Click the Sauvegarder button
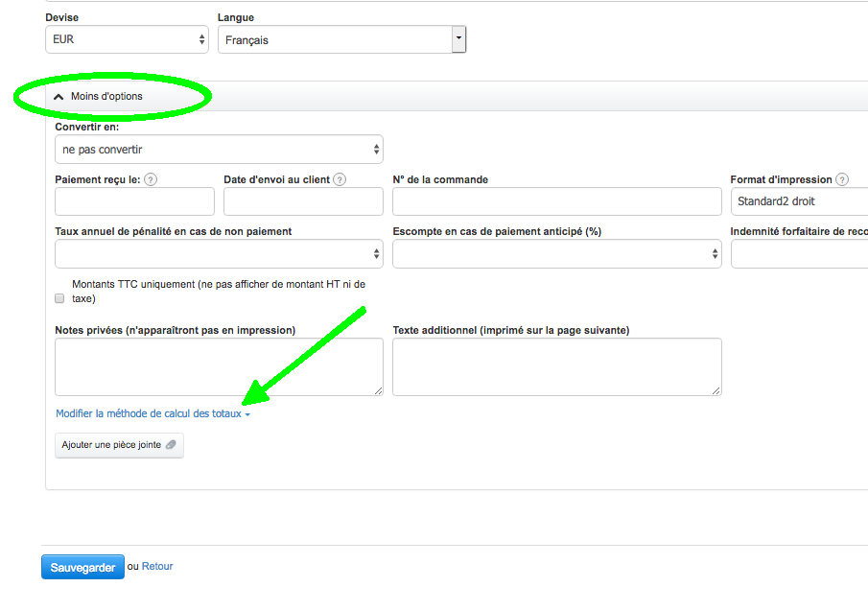868x611 pixels. (x=82, y=567)
